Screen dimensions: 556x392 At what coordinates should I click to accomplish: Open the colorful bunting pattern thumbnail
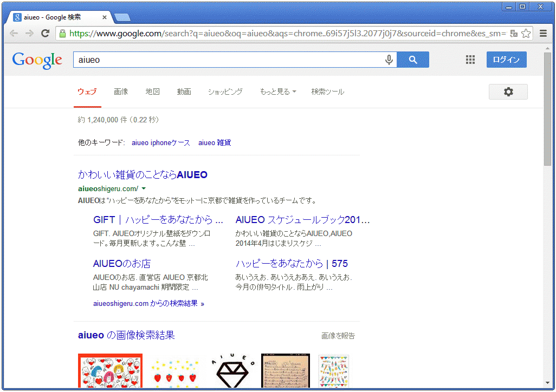coord(333,371)
